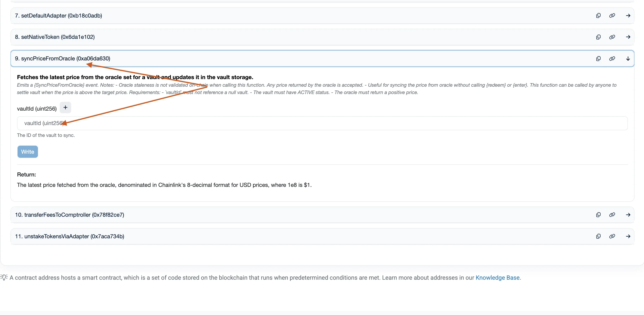This screenshot has width=644, height=315.
Task: Open permalink for syncPriceFromOracle function
Action: pos(612,58)
